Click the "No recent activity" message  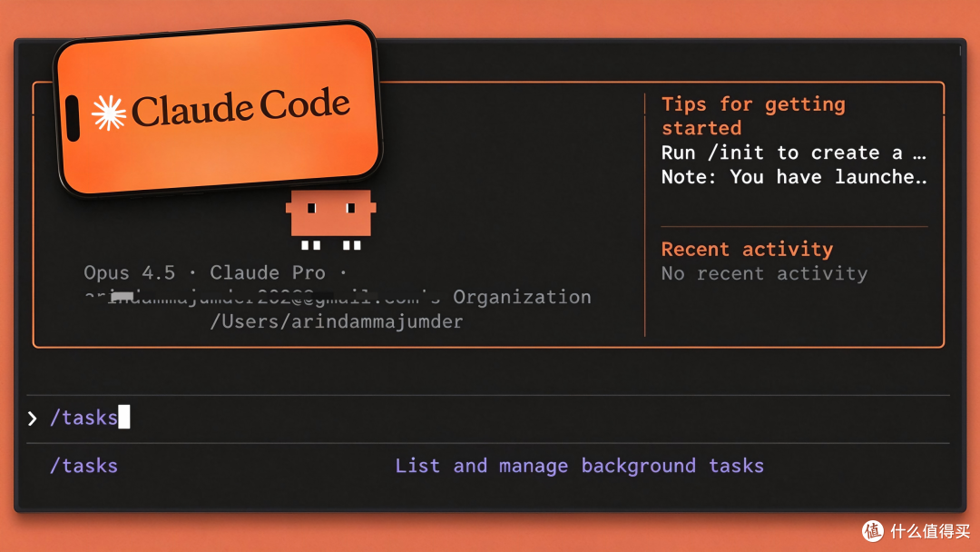(764, 273)
